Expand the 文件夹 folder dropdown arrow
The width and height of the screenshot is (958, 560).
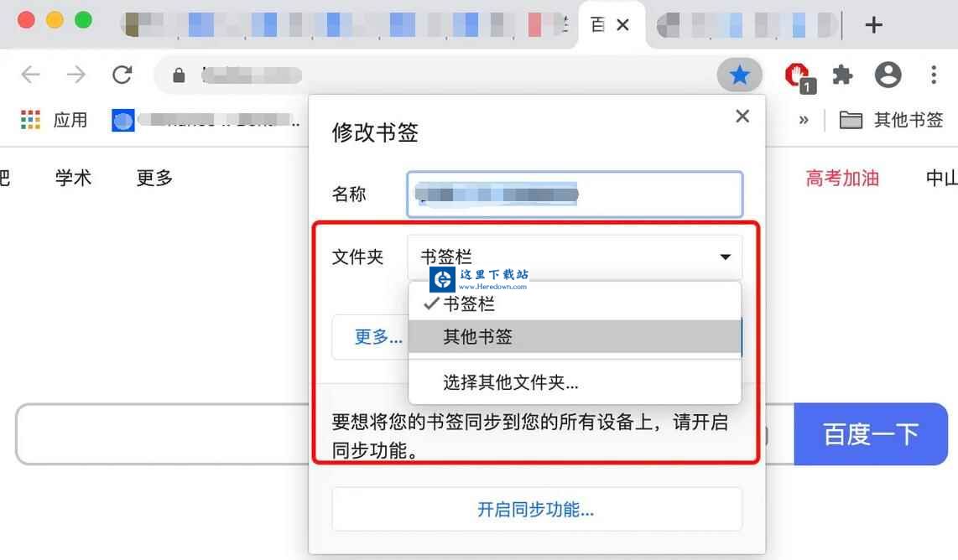tap(726, 257)
